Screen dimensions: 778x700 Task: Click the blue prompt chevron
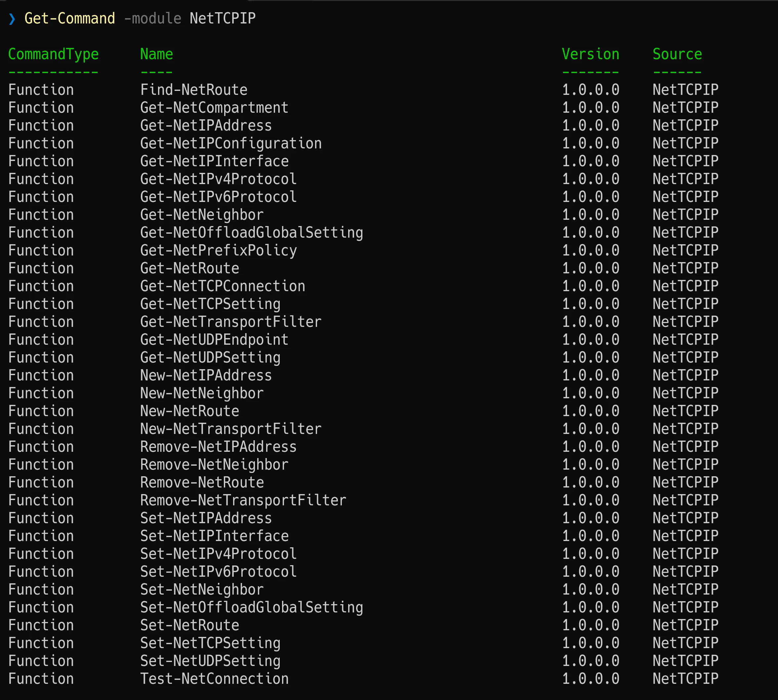[x=12, y=19]
